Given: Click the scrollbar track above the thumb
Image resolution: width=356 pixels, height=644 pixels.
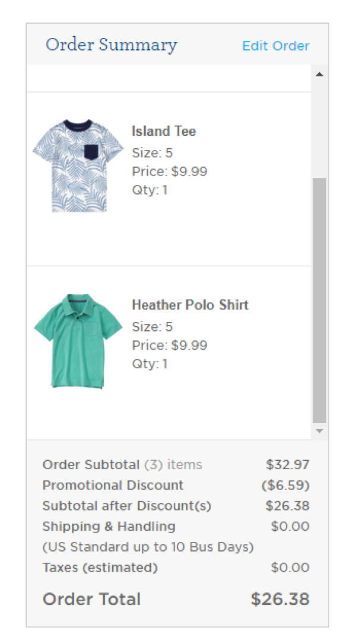Looking at the screenshot, I should [319, 129].
